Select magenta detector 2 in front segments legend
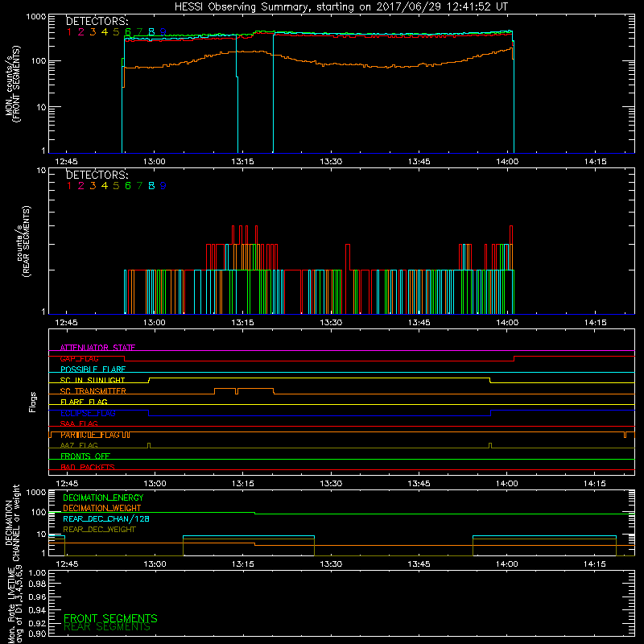 [x=81, y=32]
